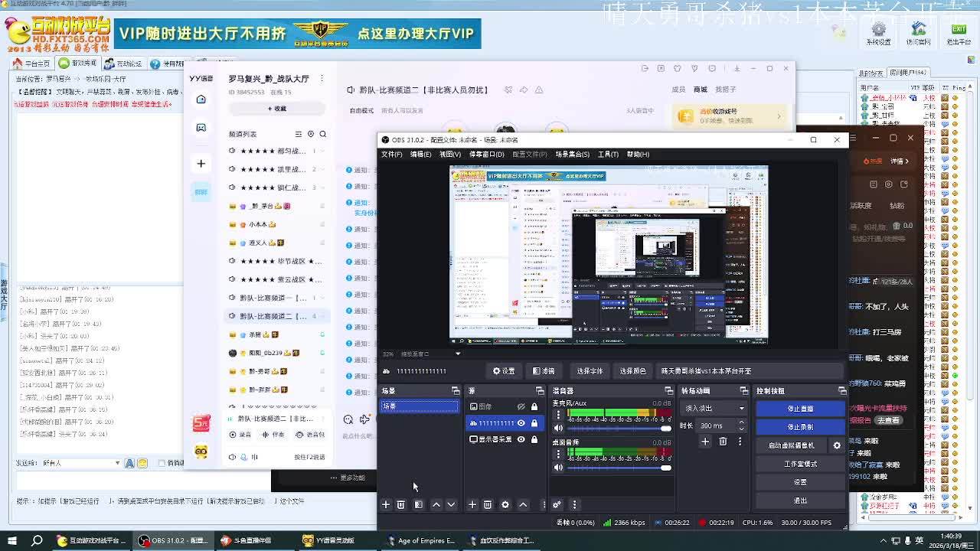Hide the 显示器采集 source
Viewport: 980px width, 551px height.
coord(521,439)
